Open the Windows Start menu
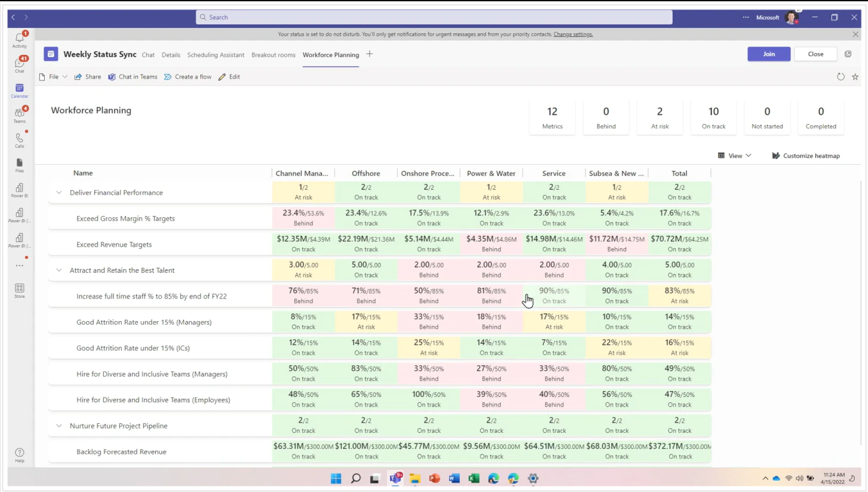Viewport: 868px width, 492px height. pos(336,478)
